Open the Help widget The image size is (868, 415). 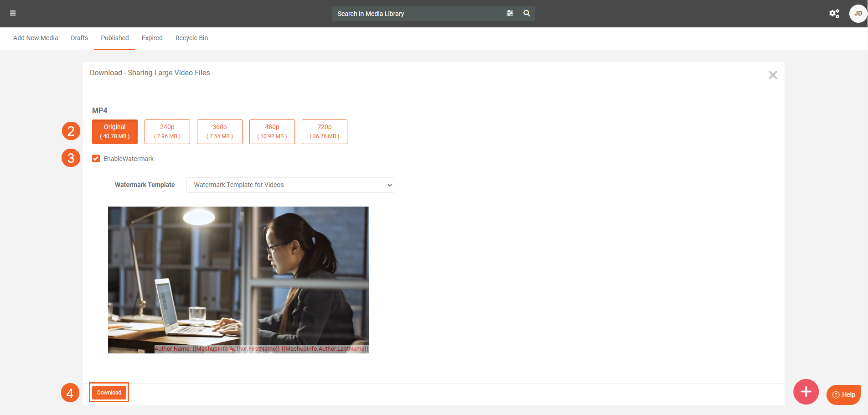(x=843, y=394)
